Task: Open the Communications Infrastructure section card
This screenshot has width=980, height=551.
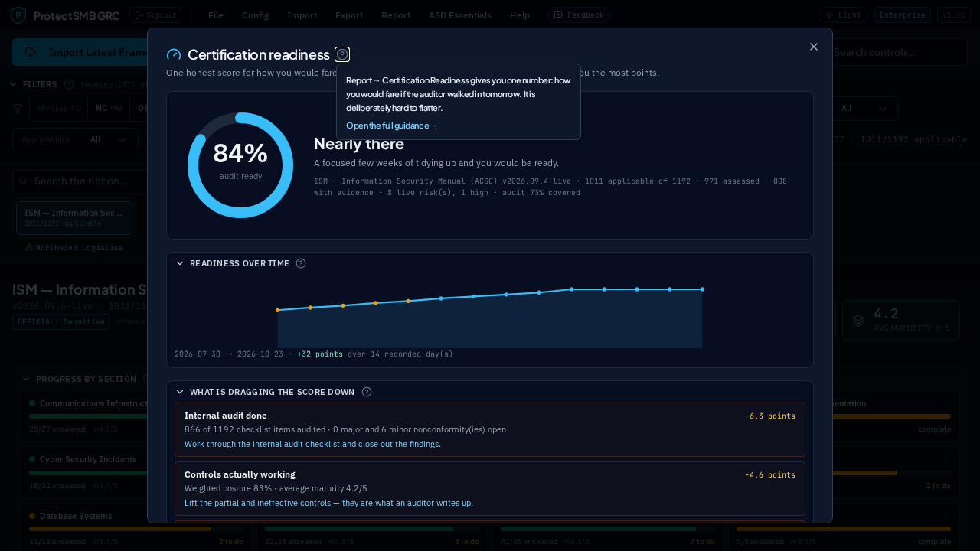Action: pos(84,416)
